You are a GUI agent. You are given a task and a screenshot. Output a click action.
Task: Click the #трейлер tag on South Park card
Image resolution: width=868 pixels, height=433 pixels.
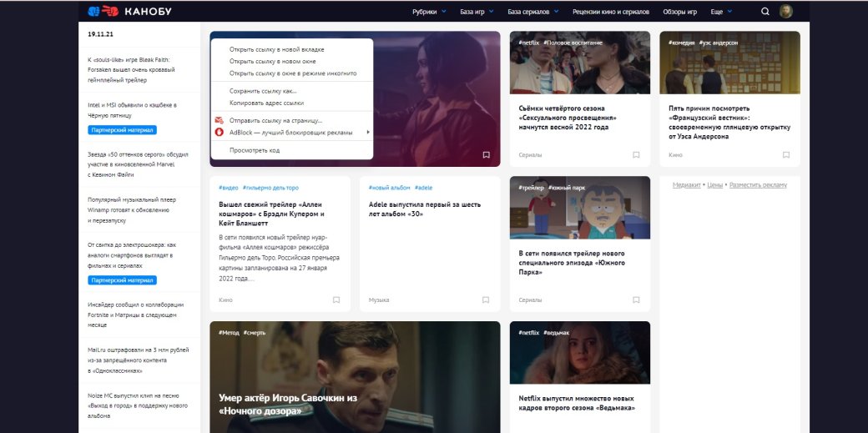[532, 188]
